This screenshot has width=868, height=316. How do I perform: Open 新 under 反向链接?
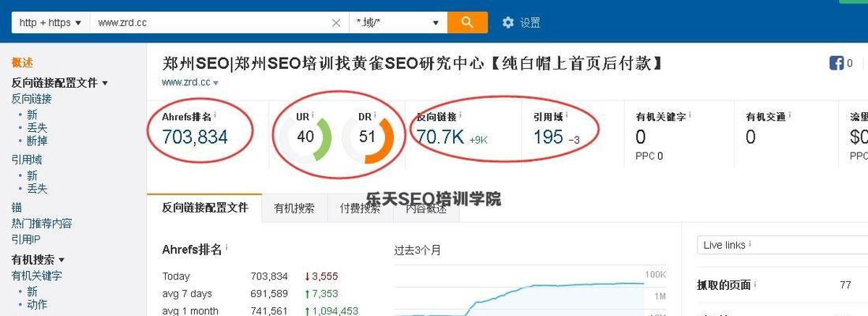pos(32,115)
